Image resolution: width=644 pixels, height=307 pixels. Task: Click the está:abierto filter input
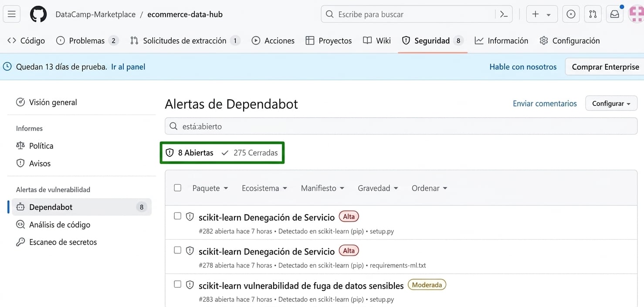tap(401, 126)
